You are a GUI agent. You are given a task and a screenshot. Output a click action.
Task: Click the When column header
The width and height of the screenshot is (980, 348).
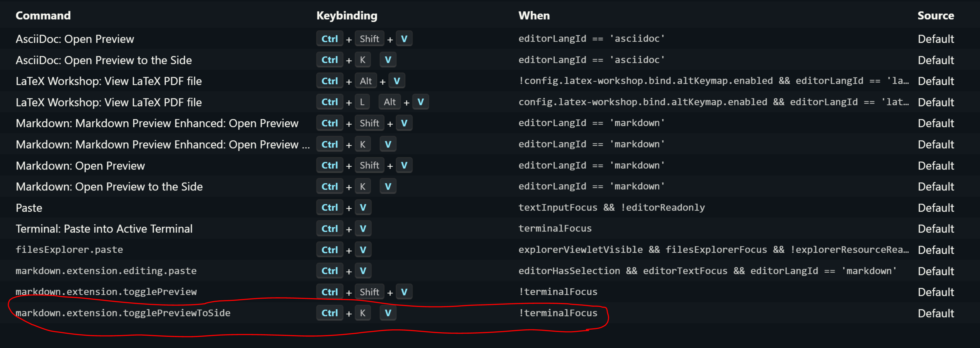pyautogui.click(x=534, y=15)
